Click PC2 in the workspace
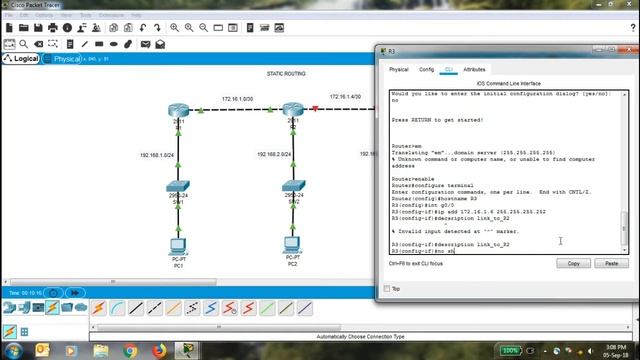This screenshot has height=360, width=640. pyautogui.click(x=292, y=245)
